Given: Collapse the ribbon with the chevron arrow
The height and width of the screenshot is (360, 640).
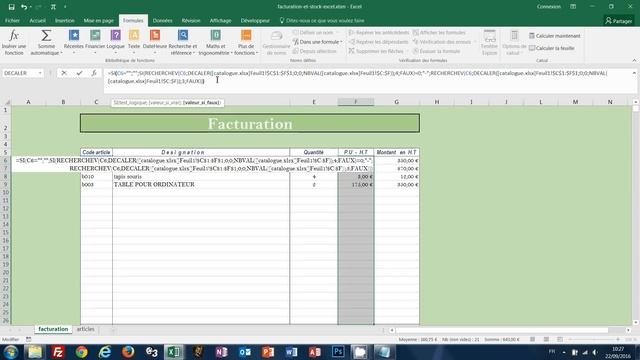Looking at the screenshot, I should click(634, 60).
